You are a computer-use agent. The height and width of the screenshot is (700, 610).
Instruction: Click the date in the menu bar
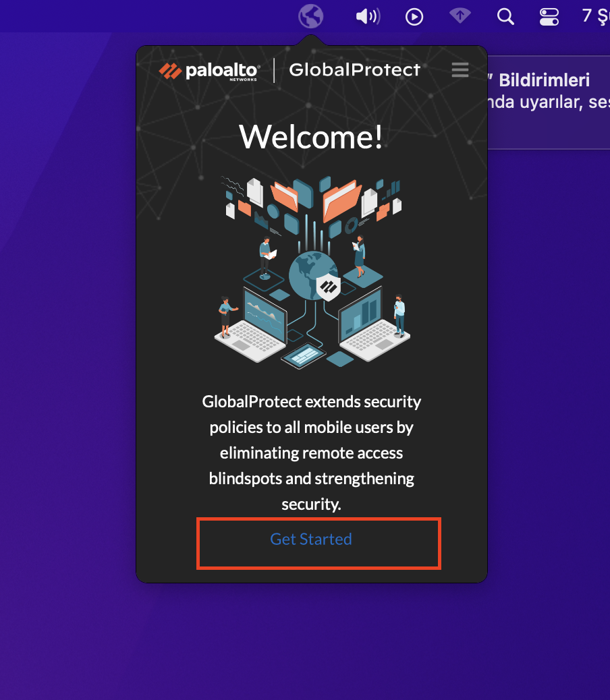595,16
